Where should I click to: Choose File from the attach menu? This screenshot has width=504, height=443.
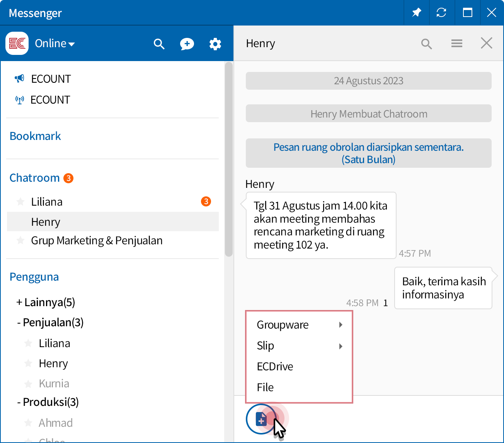point(265,387)
